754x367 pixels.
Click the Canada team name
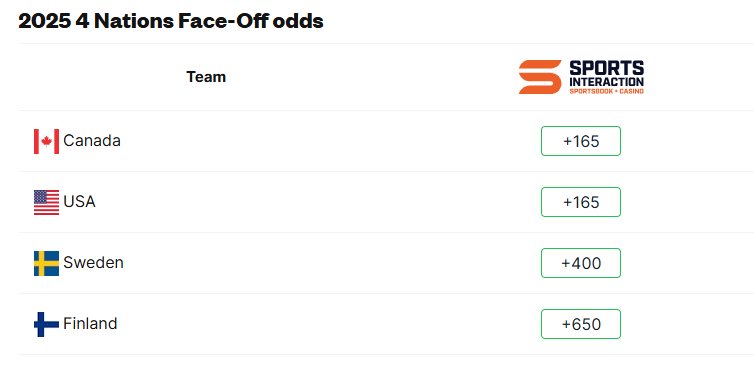92,141
